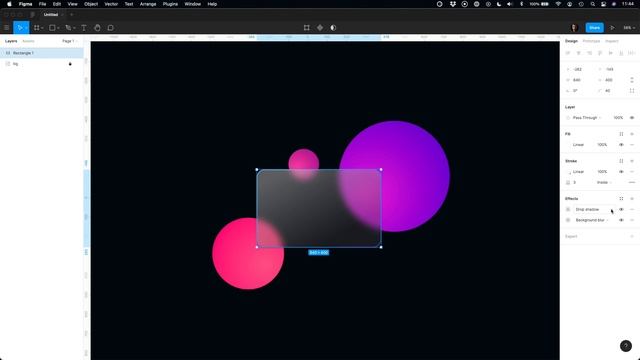Toggle layer visibility eye in Layer section

coord(632,118)
